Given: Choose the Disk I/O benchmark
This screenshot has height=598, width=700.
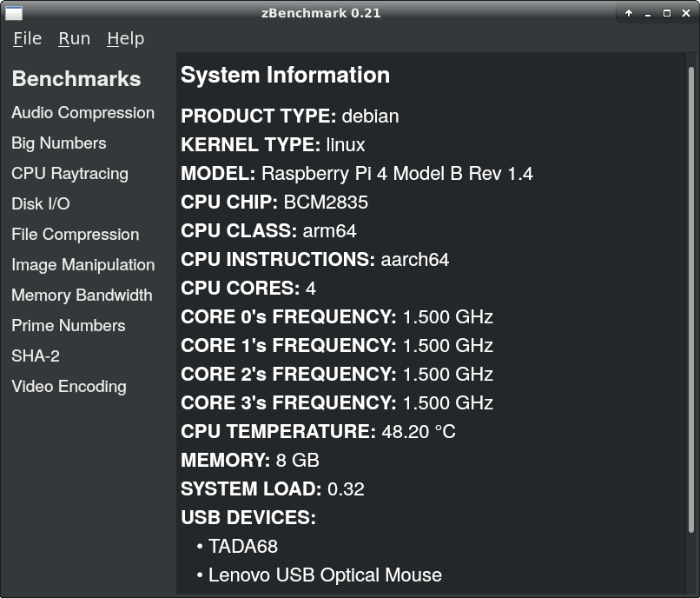Looking at the screenshot, I should [x=41, y=203].
